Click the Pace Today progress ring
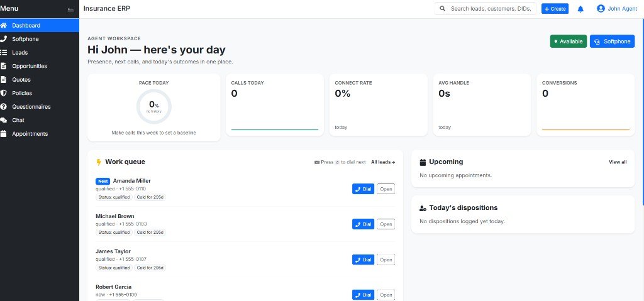644x301 pixels. pos(153,107)
